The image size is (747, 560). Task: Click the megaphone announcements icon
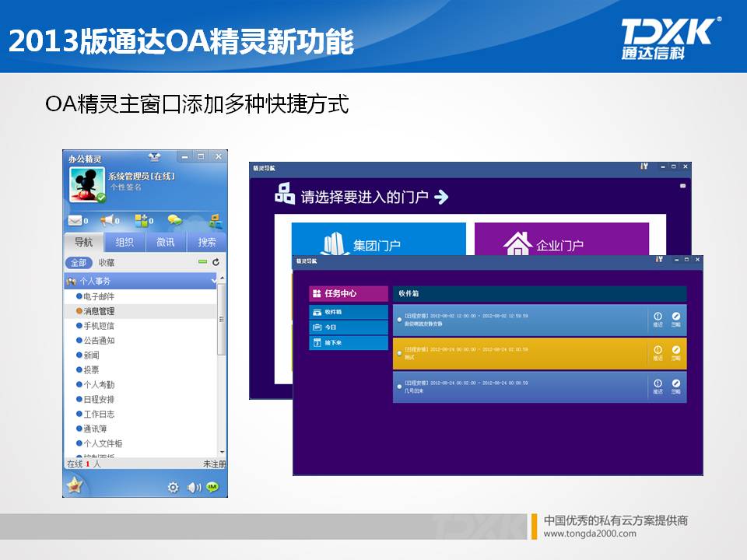click(107, 220)
